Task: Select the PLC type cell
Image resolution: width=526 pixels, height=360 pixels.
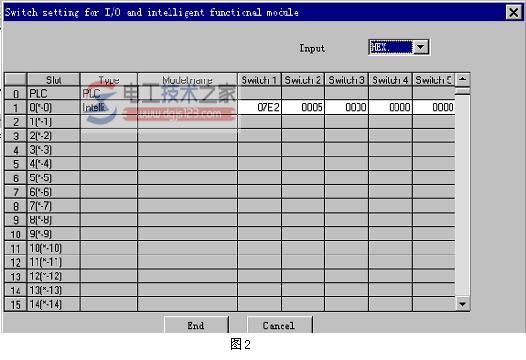Action: coord(109,93)
